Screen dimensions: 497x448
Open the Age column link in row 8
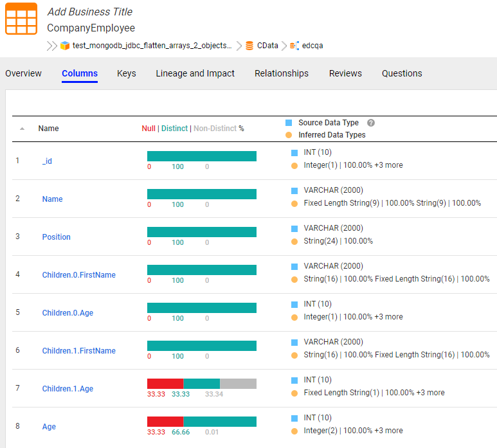click(x=49, y=426)
